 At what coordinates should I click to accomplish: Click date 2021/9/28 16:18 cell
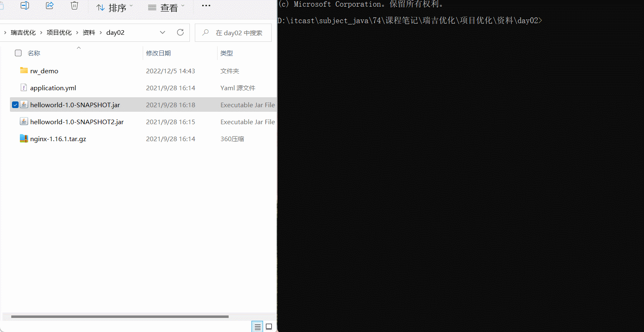(170, 105)
